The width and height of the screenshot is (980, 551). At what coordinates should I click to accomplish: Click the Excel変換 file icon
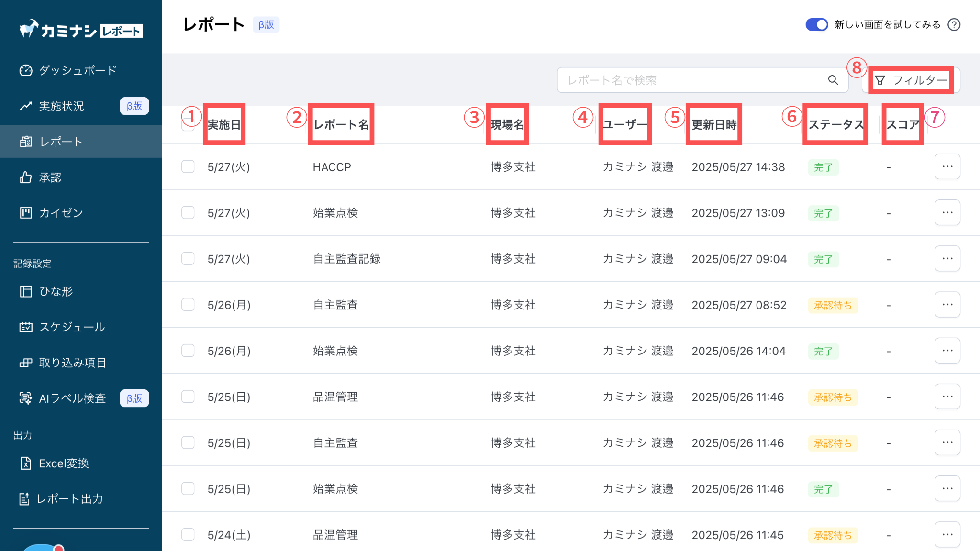[25, 463]
